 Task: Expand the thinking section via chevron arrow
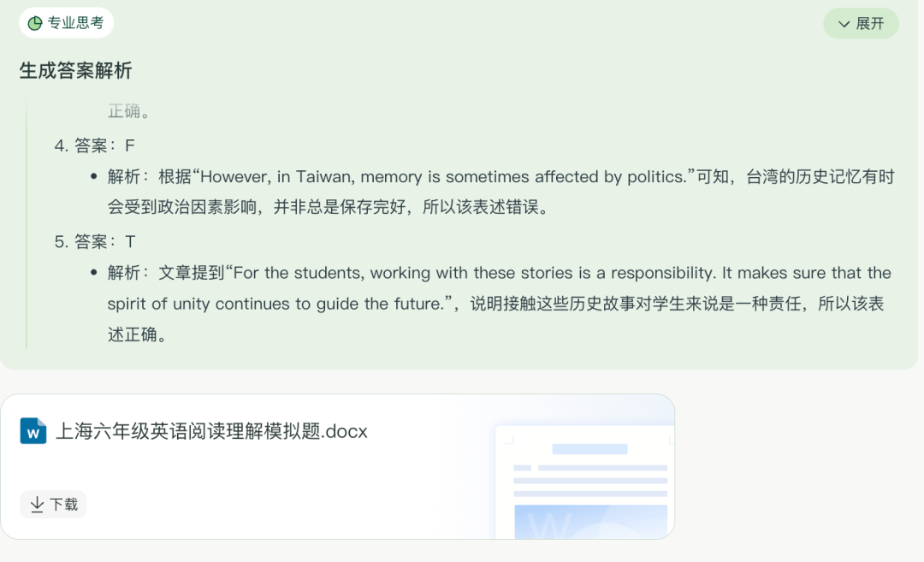[844, 24]
